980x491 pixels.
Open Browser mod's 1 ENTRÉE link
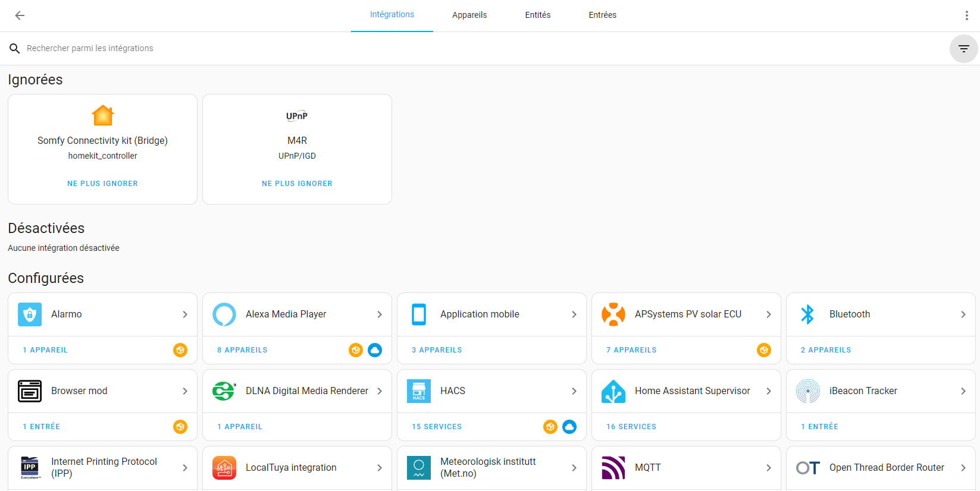(x=41, y=427)
